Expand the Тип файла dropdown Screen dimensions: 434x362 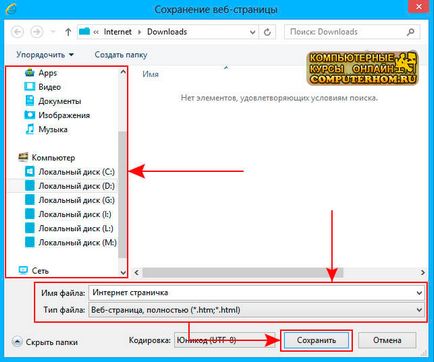(419, 310)
